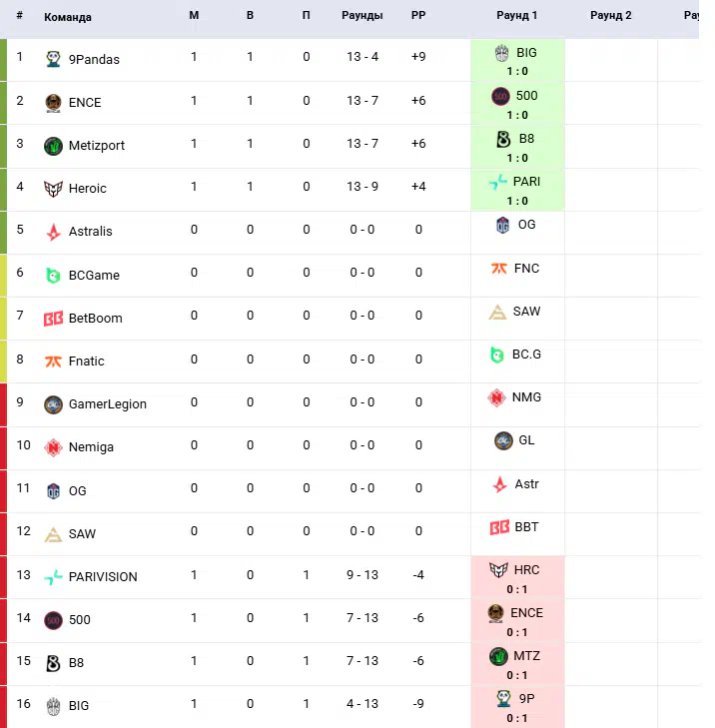
Task: Click the BIG logo in 9Pandas' Round 1 cell
Action: (502, 53)
